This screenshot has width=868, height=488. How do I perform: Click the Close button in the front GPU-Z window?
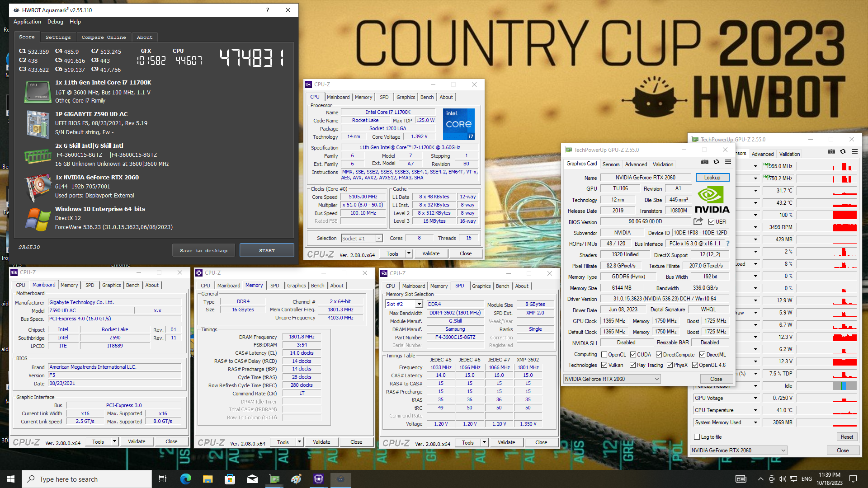click(716, 379)
